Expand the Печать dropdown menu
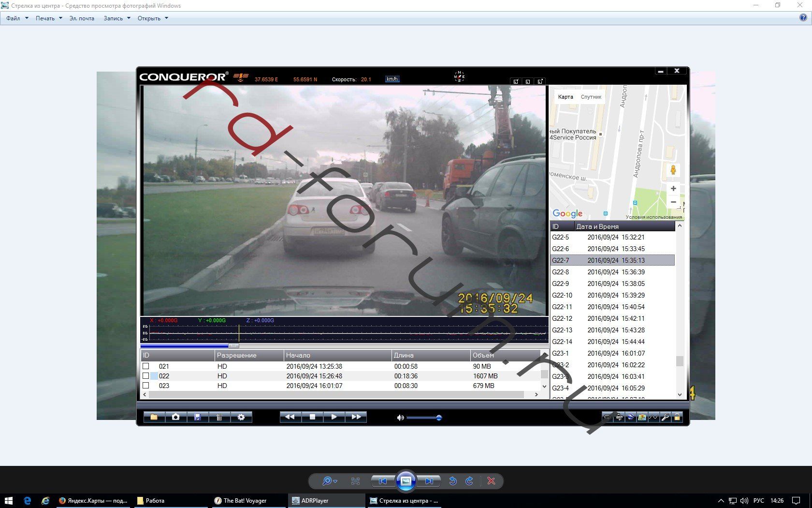The image size is (812, 508). pyautogui.click(x=48, y=18)
